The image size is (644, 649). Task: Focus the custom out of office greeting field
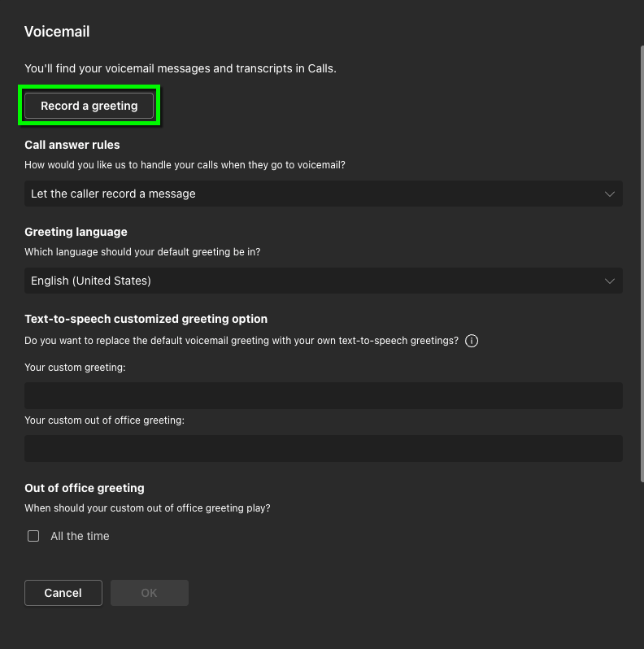click(x=324, y=448)
